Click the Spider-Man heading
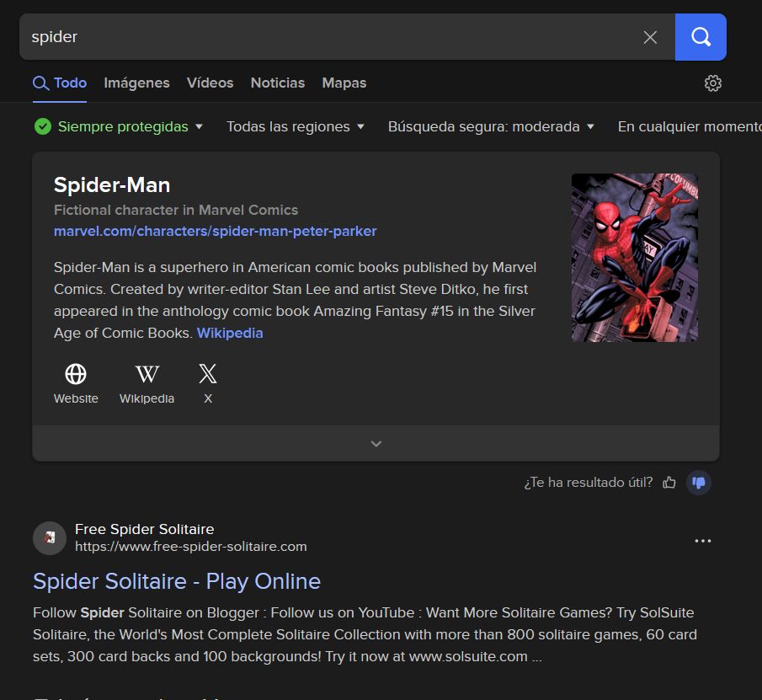Viewport: 762px width, 700px height. pyautogui.click(x=112, y=184)
